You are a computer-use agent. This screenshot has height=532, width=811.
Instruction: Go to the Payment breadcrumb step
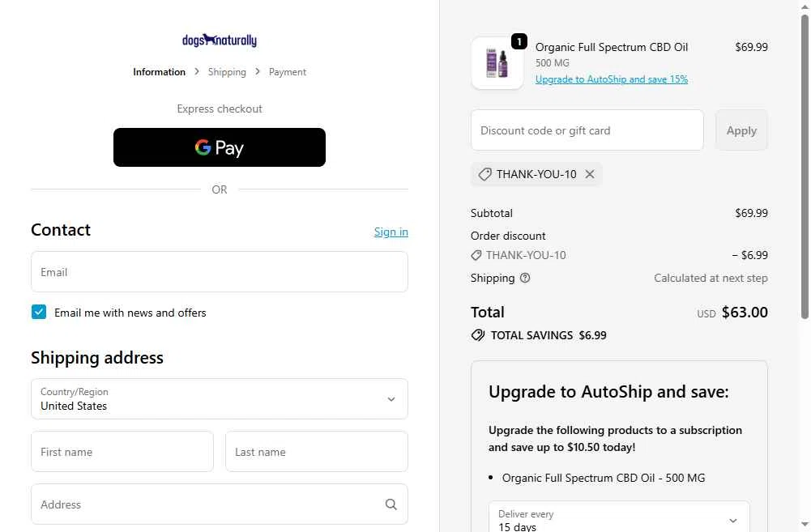[x=288, y=72]
